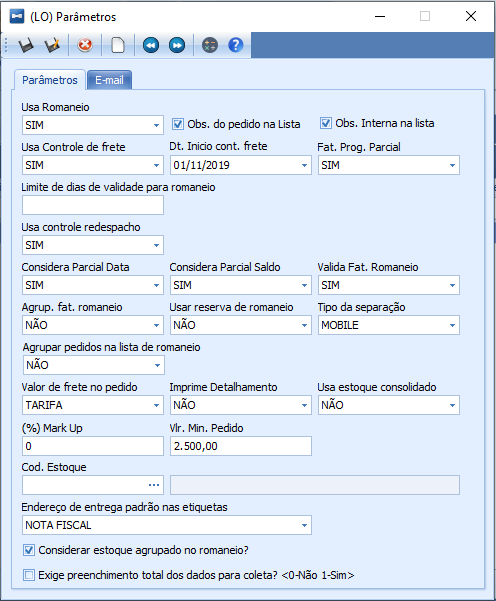This screenshot has width=496, height=601.
Task: Click the New blank document icon
Action: 118,45
